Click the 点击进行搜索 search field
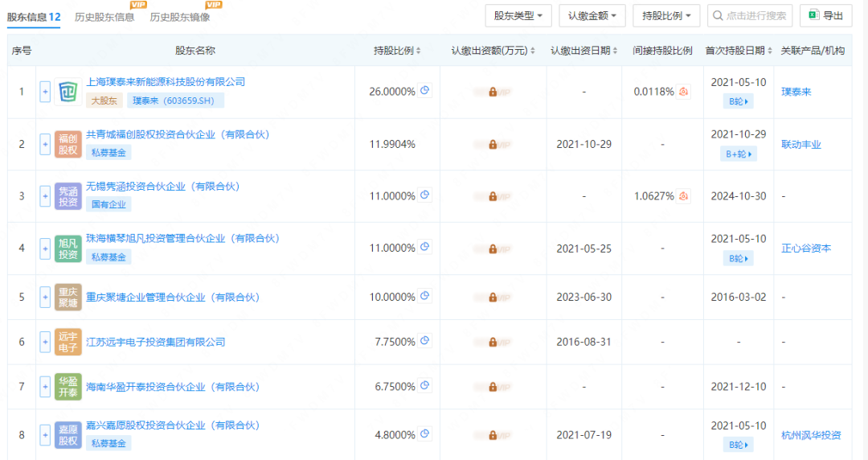868x460 pixels. click(750, 15)
